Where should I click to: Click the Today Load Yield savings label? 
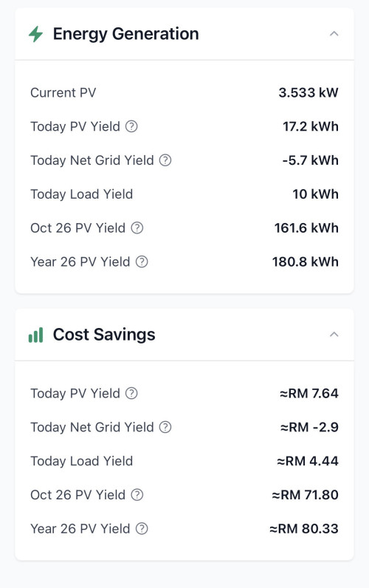tap(82, 461)
